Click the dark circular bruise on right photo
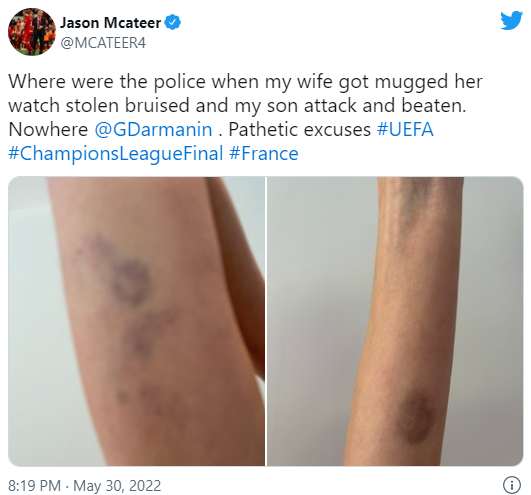The height and width of the screenshot is (495, 531). [417, 417]
